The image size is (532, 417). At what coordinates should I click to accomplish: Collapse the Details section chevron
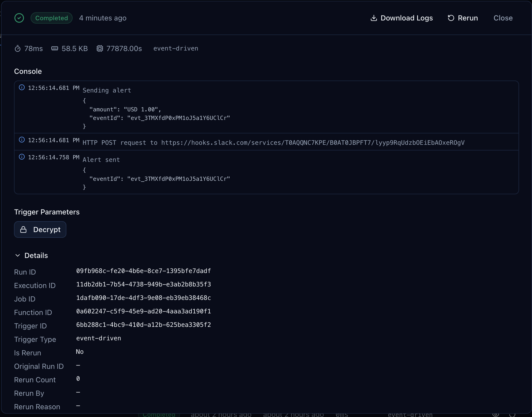click(x=18, y=255)
